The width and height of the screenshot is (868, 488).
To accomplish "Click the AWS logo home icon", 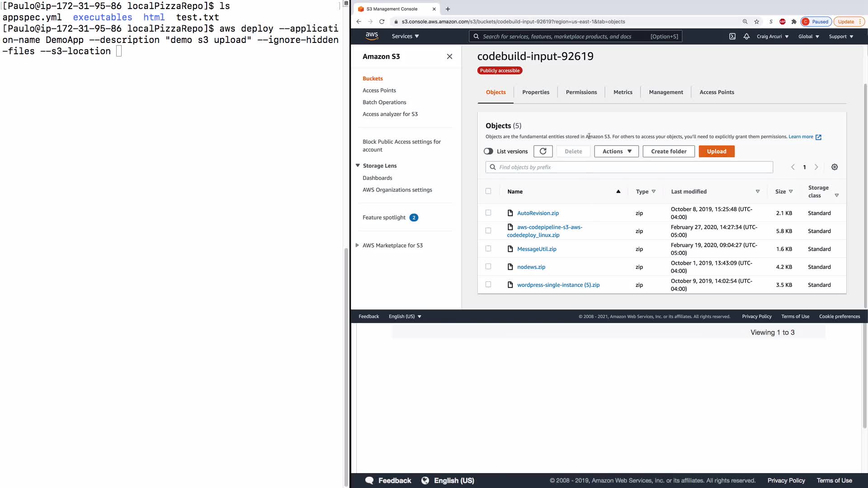I will pyautogui.click(x=372, y=36).
